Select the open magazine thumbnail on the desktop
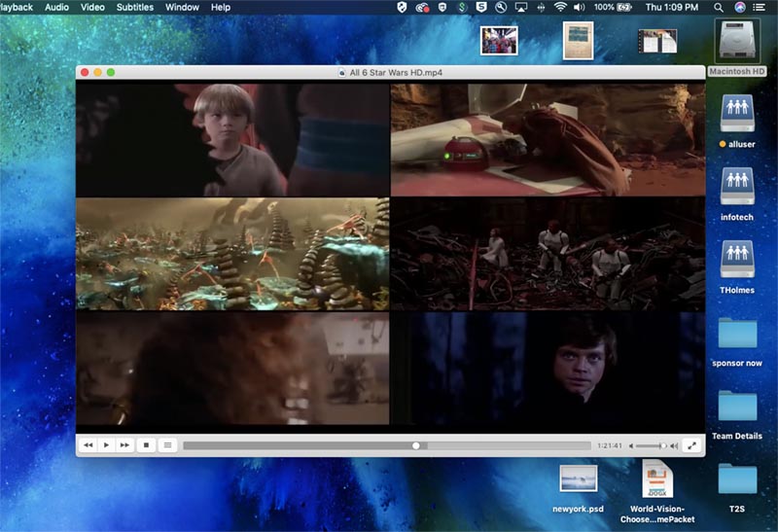778x532 pixels. (657, 41)
